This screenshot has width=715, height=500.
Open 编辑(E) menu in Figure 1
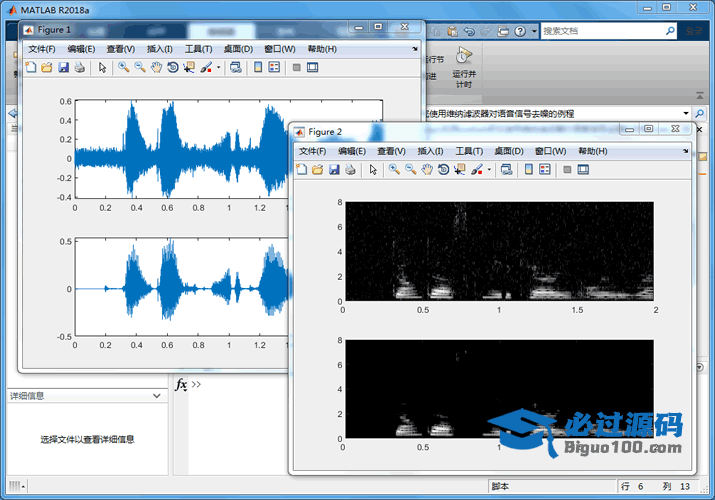point(81,49)
